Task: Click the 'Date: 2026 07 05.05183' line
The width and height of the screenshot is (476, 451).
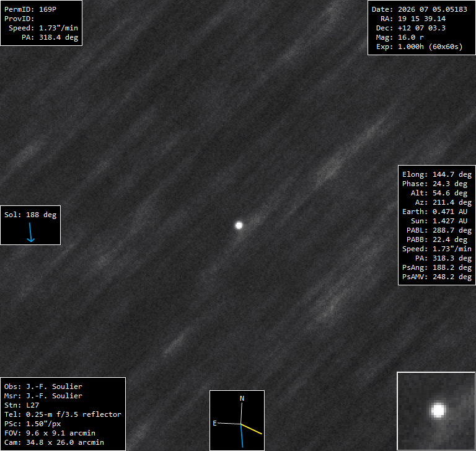Action: click(420, 9)
